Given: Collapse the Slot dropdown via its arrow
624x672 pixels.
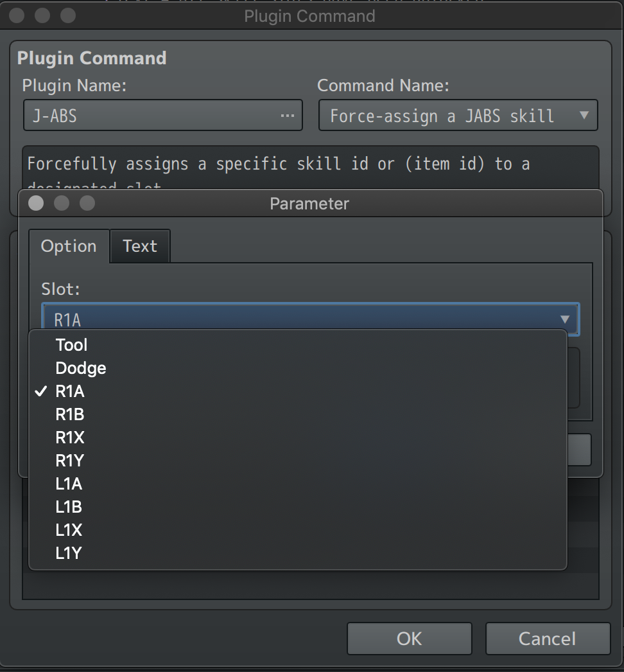Looking at the screenshot, I should (565, 319).
